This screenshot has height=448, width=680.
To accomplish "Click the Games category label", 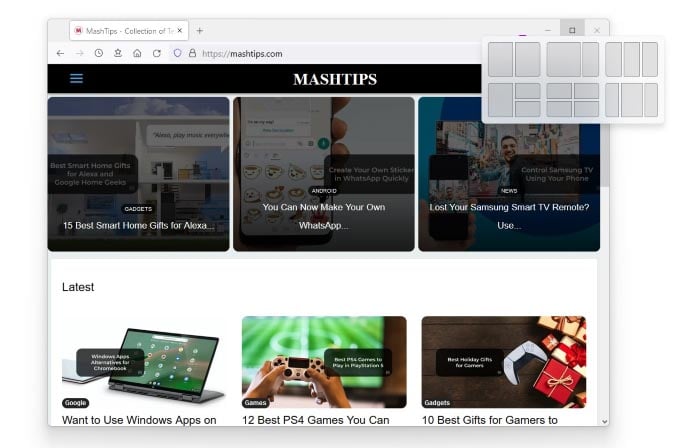I will click(x=255, y=403).
